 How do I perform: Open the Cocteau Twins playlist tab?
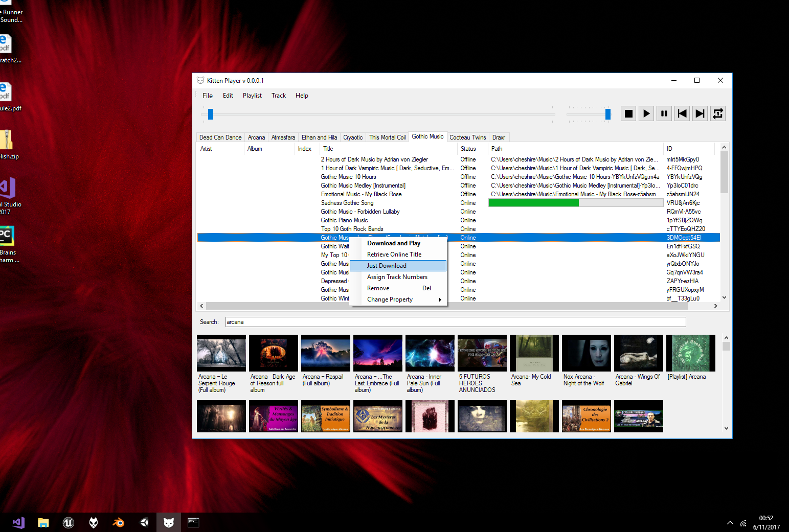point(467,137)
